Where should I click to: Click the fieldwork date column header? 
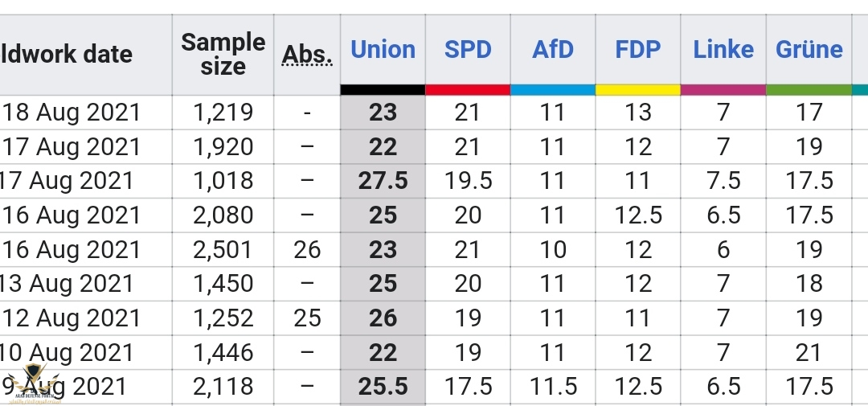pyautogui.click(x=67, y=55)
